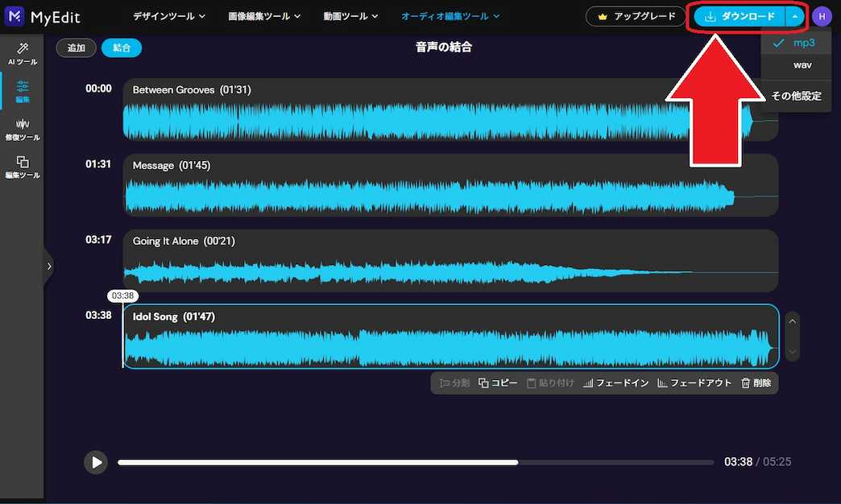Screen dimensions: 841x504
Task: Expand the left panel with the chevron
Action: click(49, 266)
